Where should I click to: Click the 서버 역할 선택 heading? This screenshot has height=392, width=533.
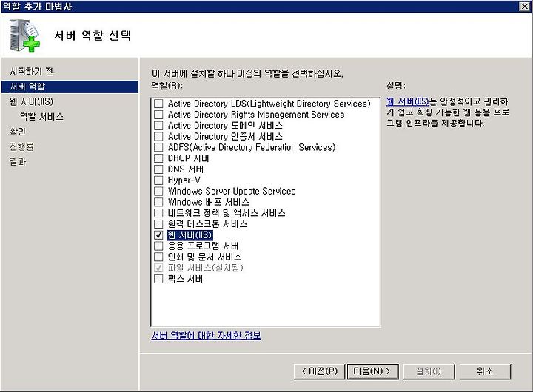point(93,36)
